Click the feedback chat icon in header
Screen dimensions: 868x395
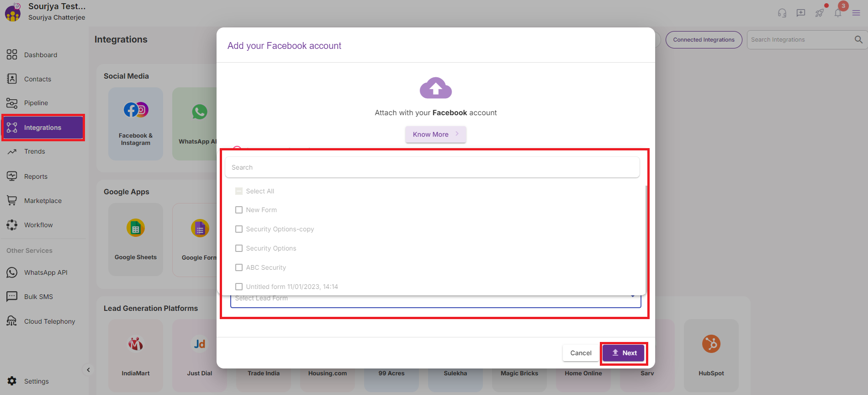800,13
